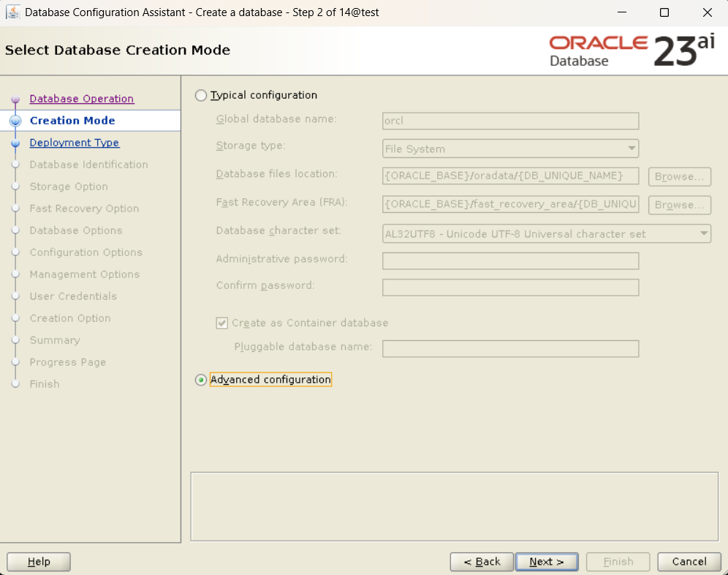Click the Creation Mode step bullet icon

point(15,121)
